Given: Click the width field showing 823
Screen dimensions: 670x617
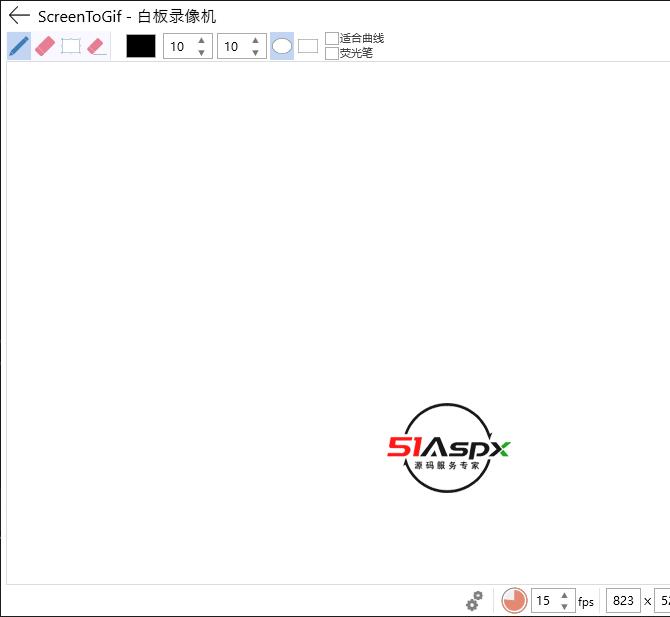Looking at the screenshot, I should (x=623, y=601).
